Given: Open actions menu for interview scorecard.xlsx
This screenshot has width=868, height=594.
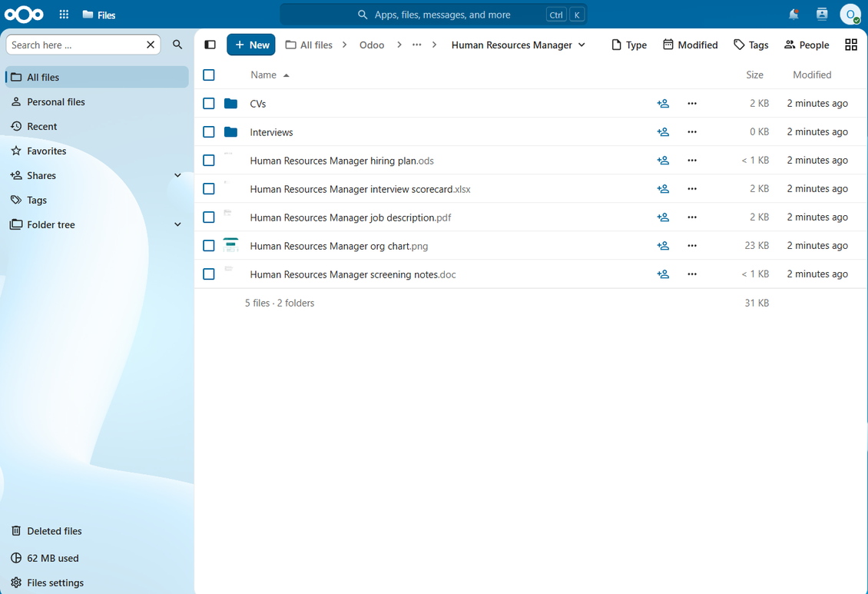Looking at the screenshot, I should 692,189.
